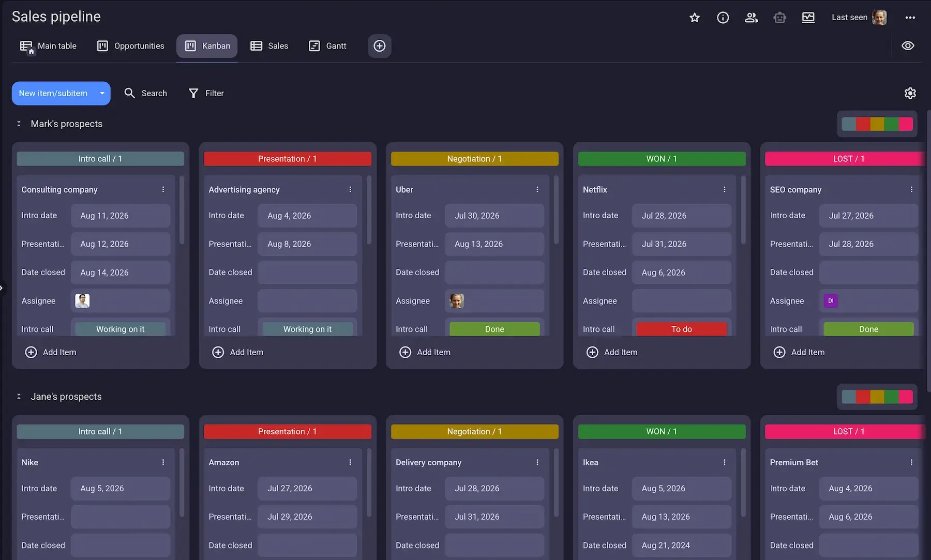
Task: Edit Advertising agency Date closed field
Action: (x=307, y=273)
